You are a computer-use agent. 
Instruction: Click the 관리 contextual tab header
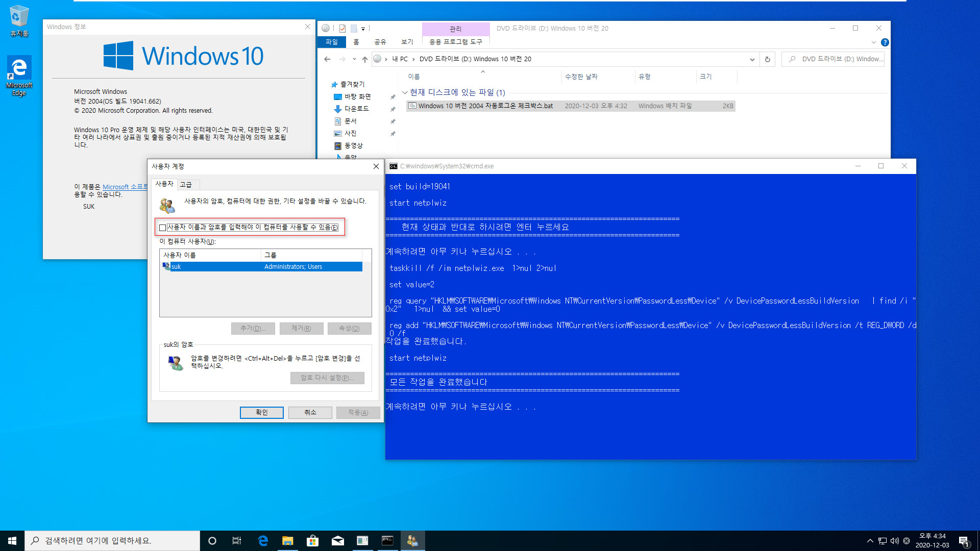[x=456, y=29]
